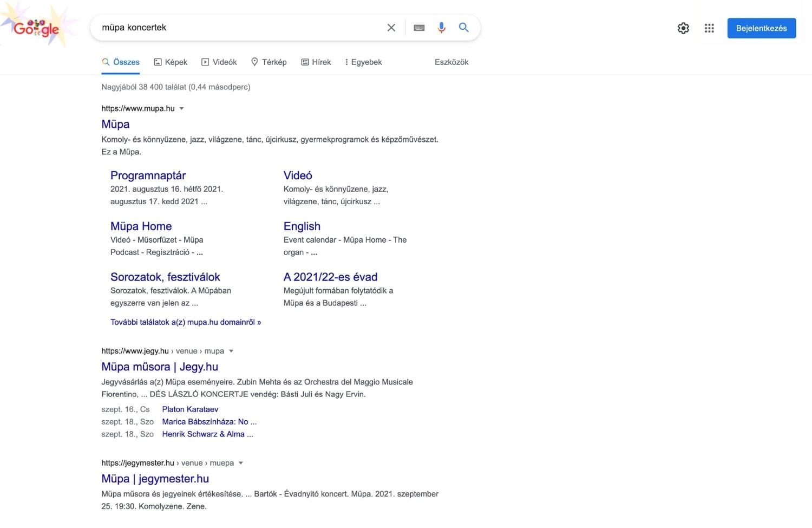Open Müpa műsora | Jegy.hu result

(160, 367)
